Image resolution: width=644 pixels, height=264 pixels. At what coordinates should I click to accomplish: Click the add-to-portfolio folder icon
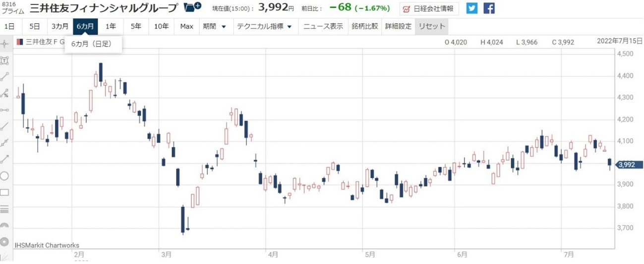click(x=192, y=8)
